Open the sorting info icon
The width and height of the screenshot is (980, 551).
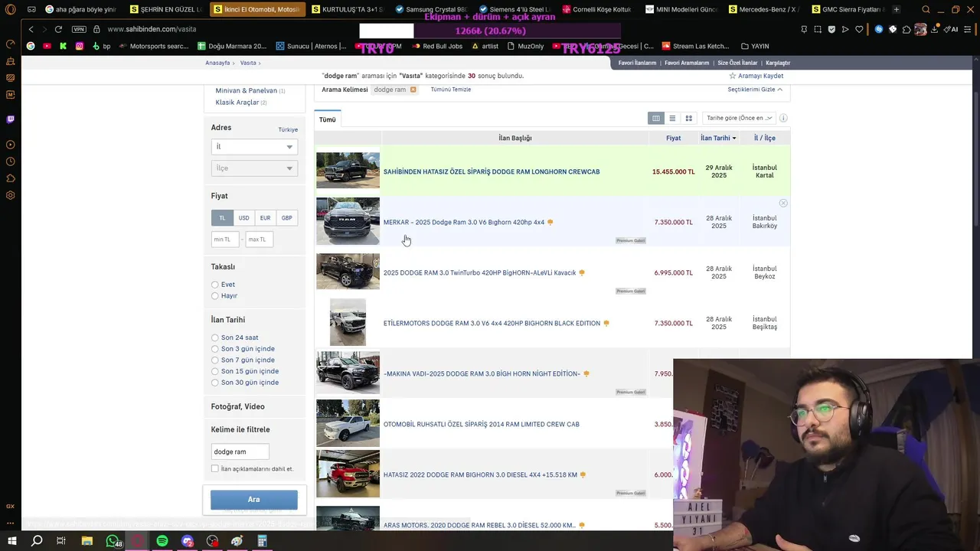(x=782, y=119)
